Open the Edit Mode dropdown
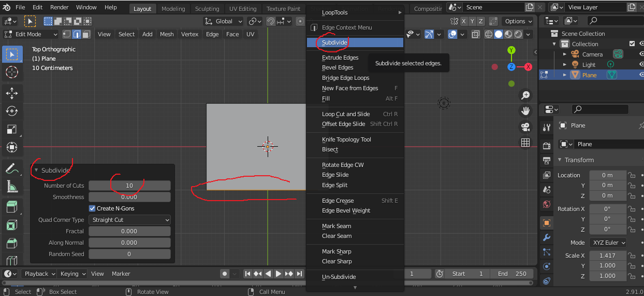This screenshot has height=296, width=644. [31, 34]
